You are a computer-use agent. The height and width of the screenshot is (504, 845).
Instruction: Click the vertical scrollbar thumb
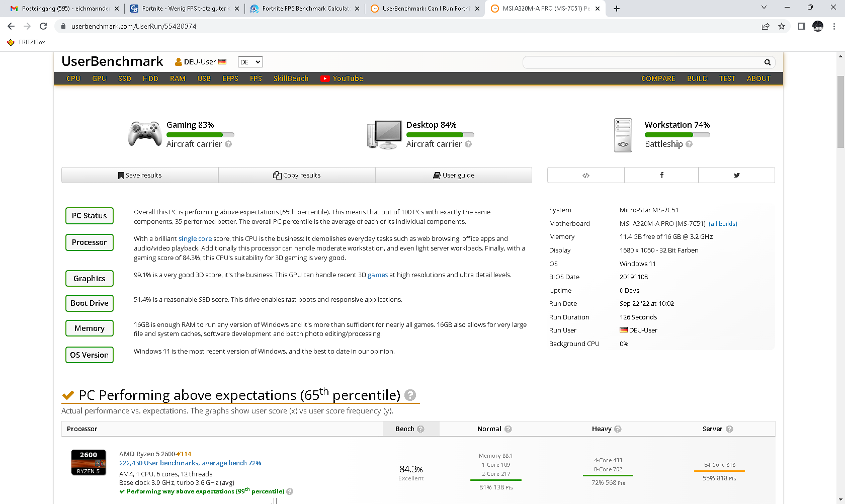click(x=840, y=112)
